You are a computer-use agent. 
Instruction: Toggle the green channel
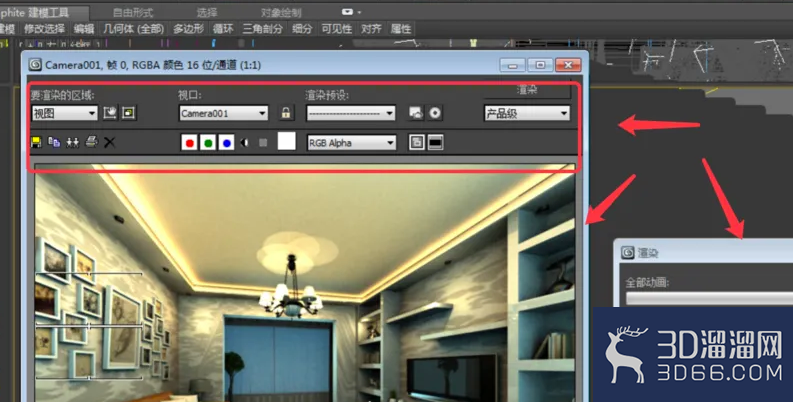pos(208,143)
